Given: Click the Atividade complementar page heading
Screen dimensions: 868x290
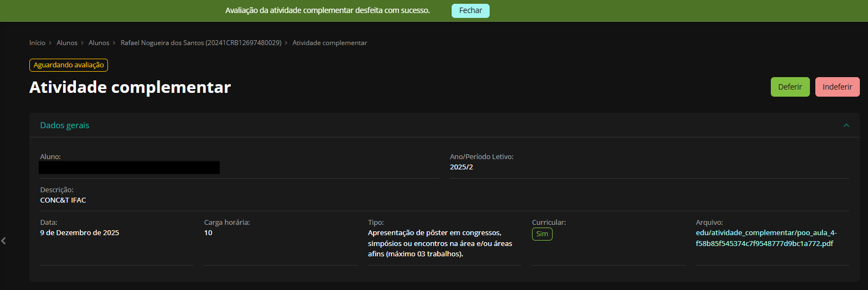Looking at the screenshot, I should (130, 87).
